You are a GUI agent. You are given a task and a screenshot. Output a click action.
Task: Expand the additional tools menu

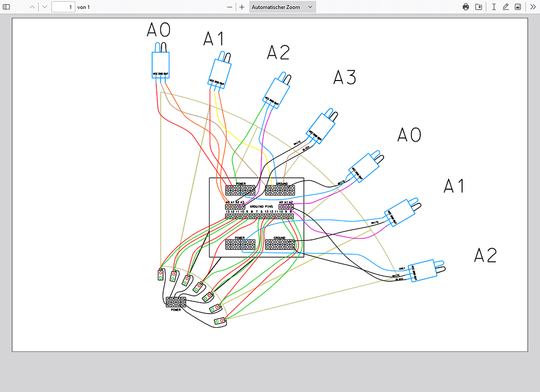[x=533, y=7]
